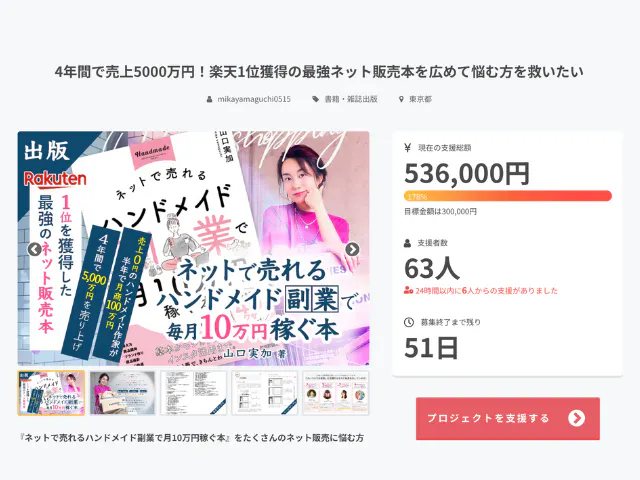Select the third document page thumbnail

[193, 393]
